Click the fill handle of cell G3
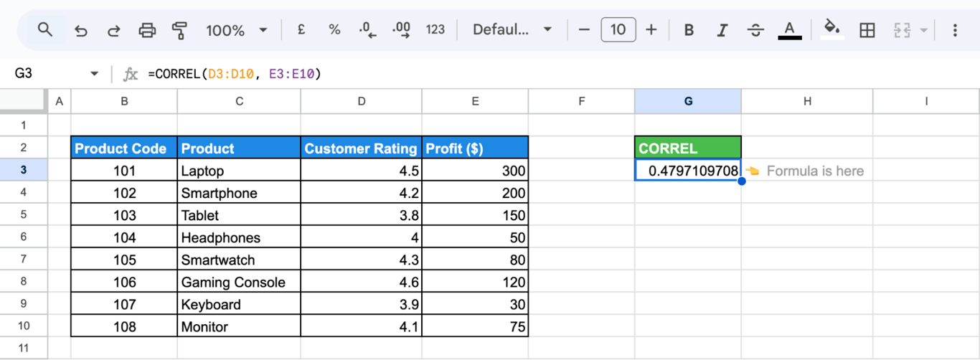The height and width of the screenshot is (360, 980). pos(741,181)
